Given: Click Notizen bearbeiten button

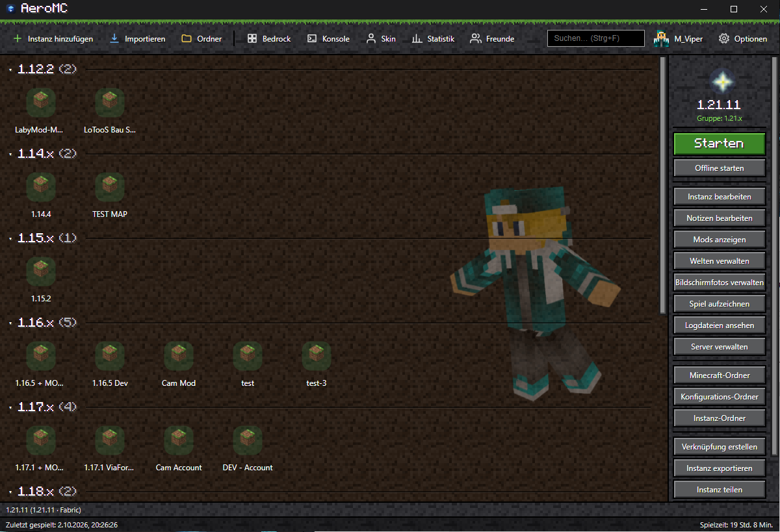Looking at the screenshot, I should [719, 218].
